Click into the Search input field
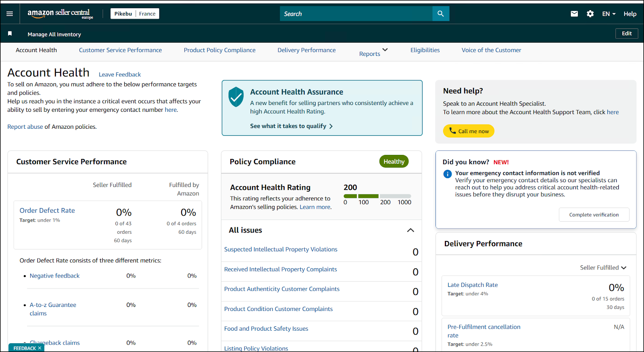 point(356,14)
